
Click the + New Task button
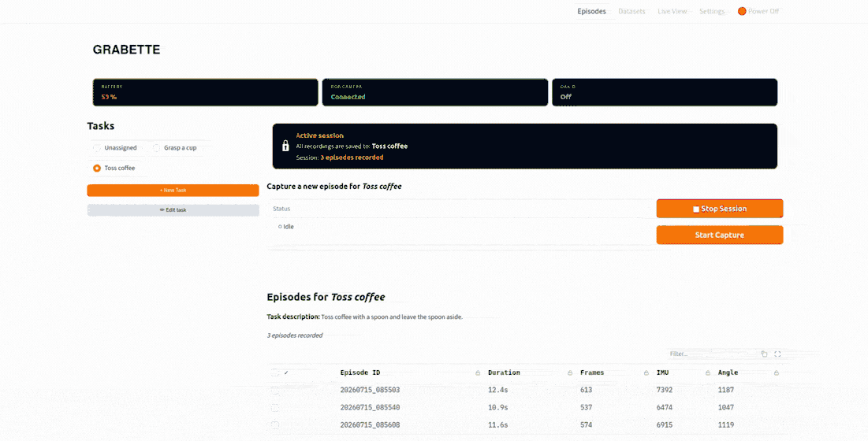point(173,190)
